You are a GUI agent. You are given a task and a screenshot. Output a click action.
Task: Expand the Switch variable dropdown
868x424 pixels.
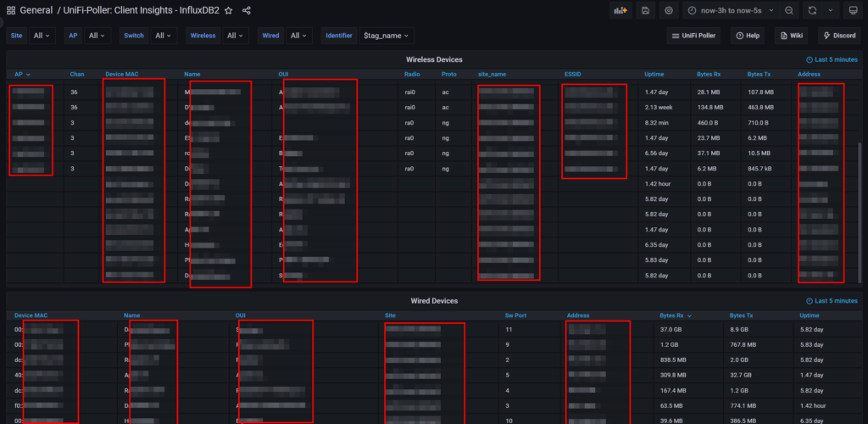point(164,36)
